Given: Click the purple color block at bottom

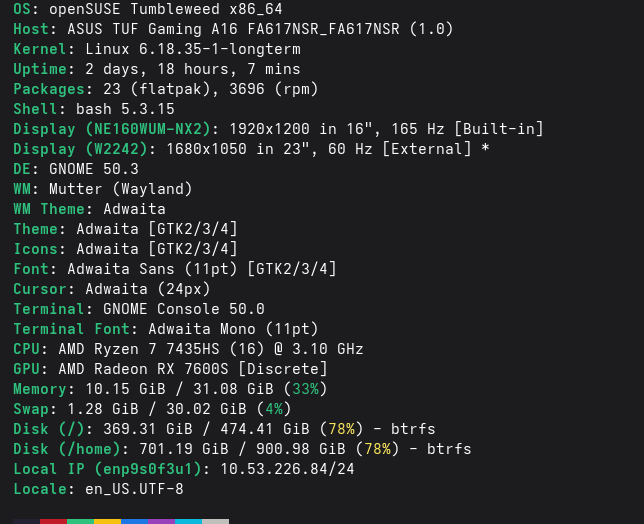Looking at the screenshot, I should click(161, 522).
